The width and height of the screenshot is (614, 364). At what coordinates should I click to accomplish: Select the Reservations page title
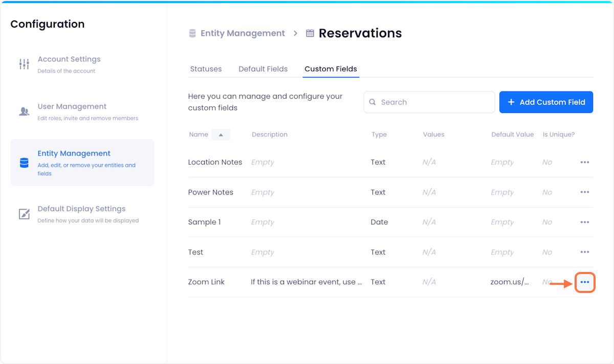[360, 33]
